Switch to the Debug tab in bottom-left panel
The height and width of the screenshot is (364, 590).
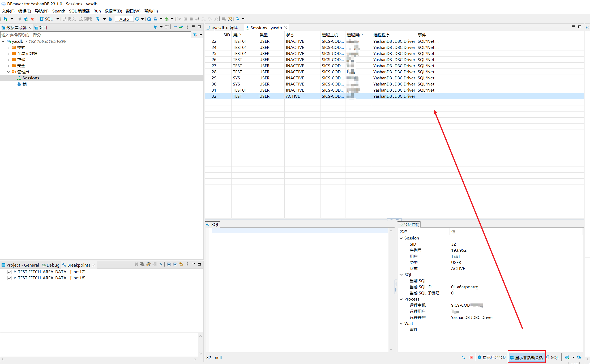tap(50, 265)
